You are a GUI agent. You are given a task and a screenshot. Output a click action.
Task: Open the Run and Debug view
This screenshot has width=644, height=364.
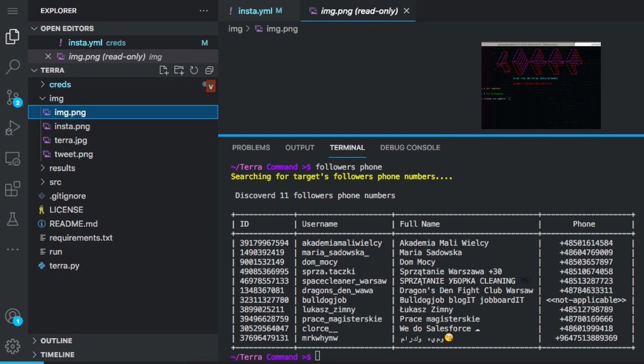(x=13, y=128)
